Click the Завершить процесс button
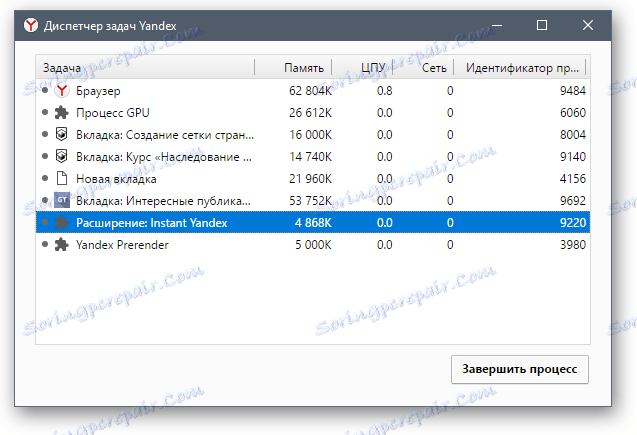This screenshot has height=435, width=637. (x=520, y=369)
